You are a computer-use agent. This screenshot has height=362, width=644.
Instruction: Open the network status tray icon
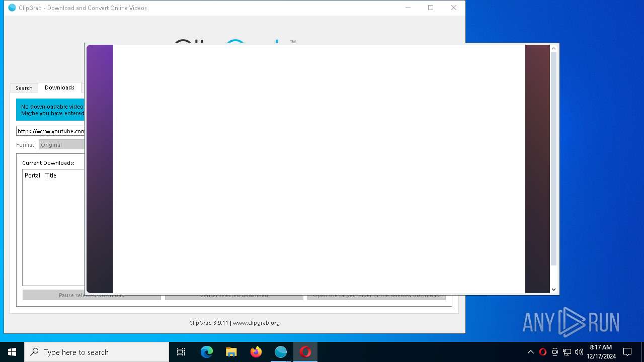coord(567,352)
